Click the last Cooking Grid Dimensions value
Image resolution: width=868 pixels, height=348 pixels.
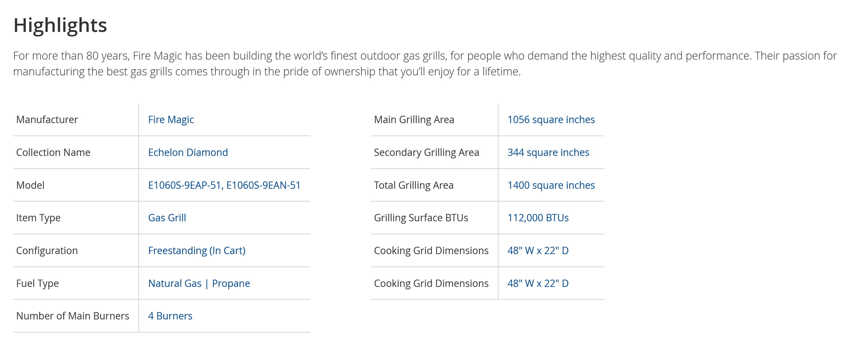click(538, 283)
